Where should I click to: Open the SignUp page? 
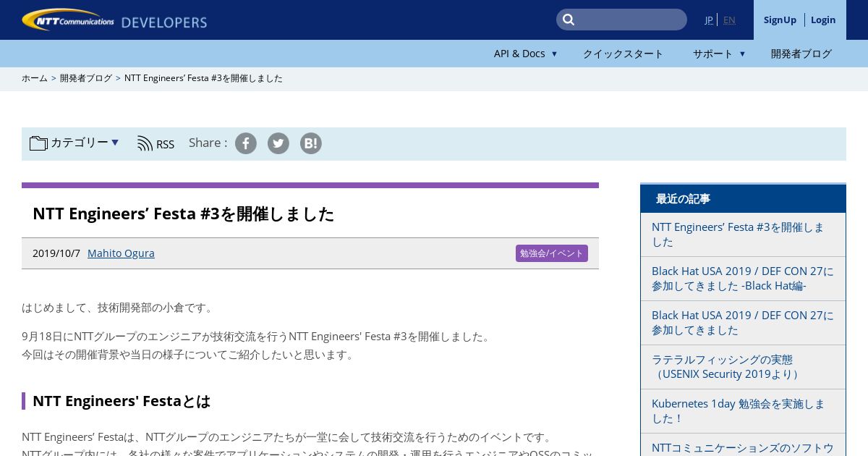(780, 20)
